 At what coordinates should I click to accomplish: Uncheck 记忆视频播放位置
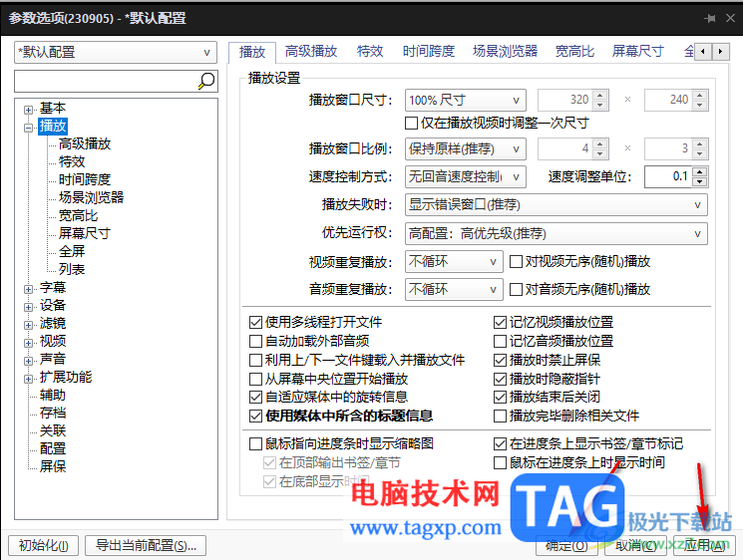point(500,323)
